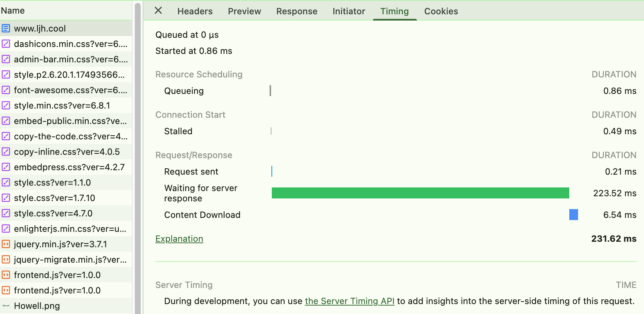Open the Cookies tab
The image size is (644, 314).
441,11
